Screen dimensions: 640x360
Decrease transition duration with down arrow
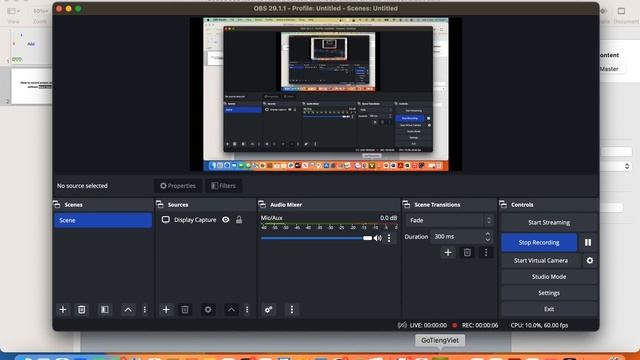[x=488, y=240]
